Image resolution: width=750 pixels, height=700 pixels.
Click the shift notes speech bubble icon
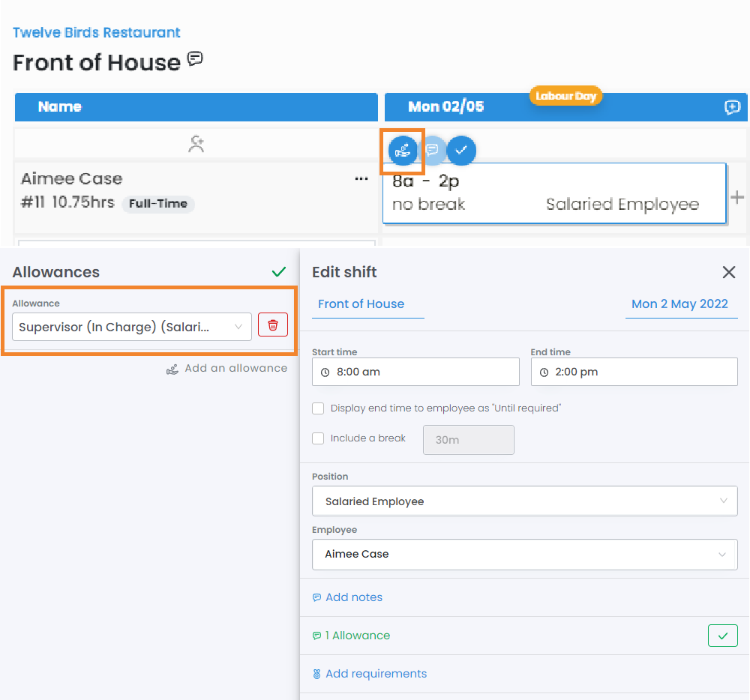pos(432,150)
